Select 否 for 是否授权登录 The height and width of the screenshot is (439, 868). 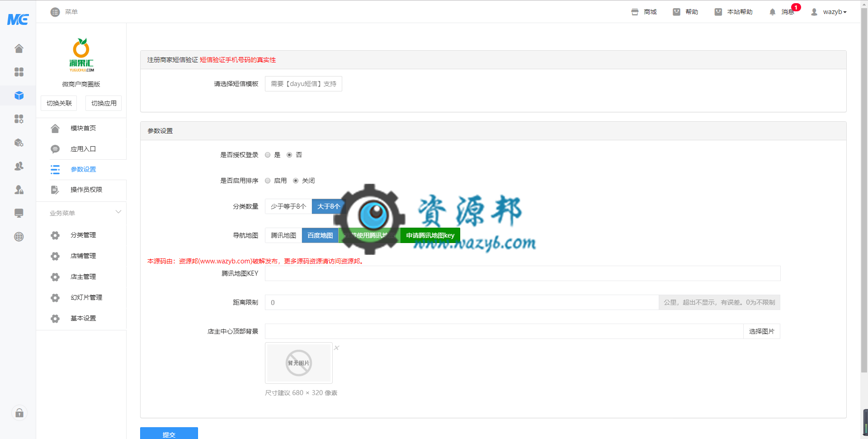(289, 155)
